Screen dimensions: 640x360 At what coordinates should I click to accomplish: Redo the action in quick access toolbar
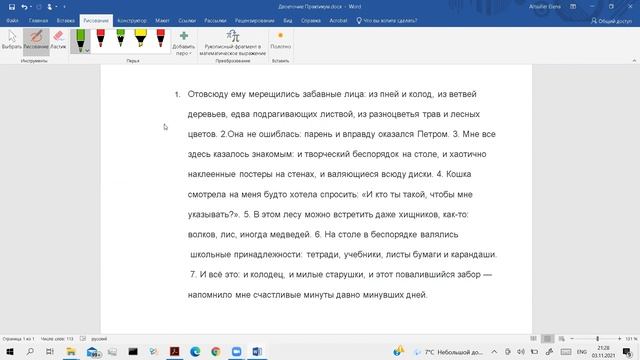(39, 7)
